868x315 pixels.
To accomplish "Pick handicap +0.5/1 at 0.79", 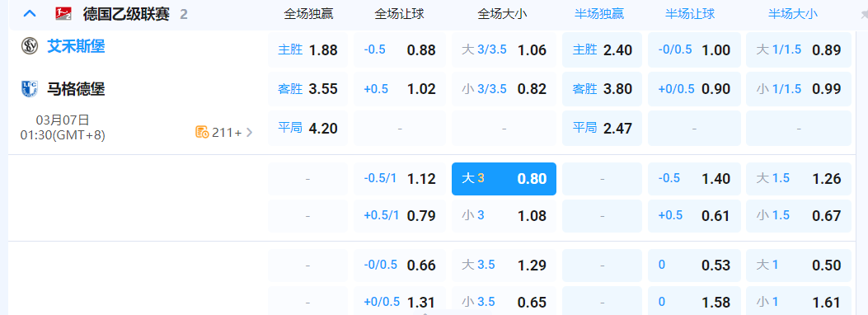I will [400, 215].
